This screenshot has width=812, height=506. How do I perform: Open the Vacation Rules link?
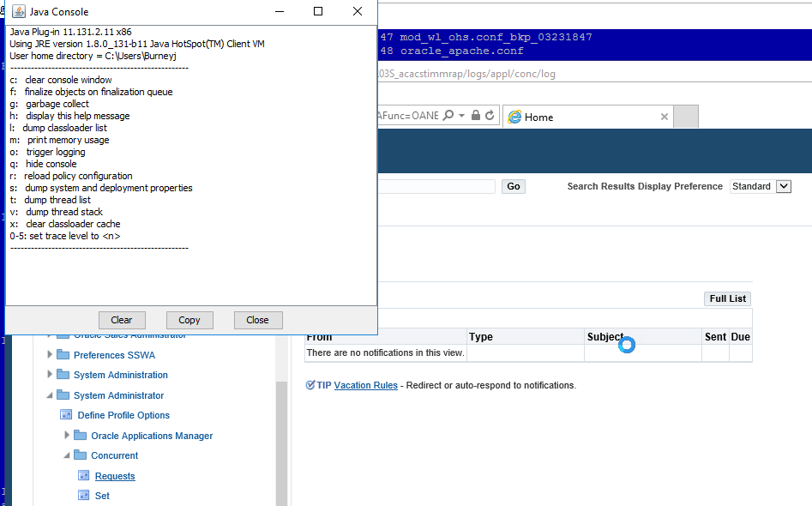click(x=365, y=385)
